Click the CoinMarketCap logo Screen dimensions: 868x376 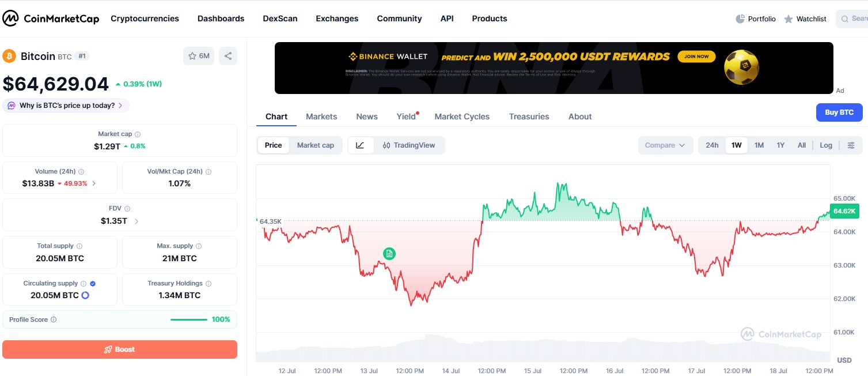click(51, 18)
